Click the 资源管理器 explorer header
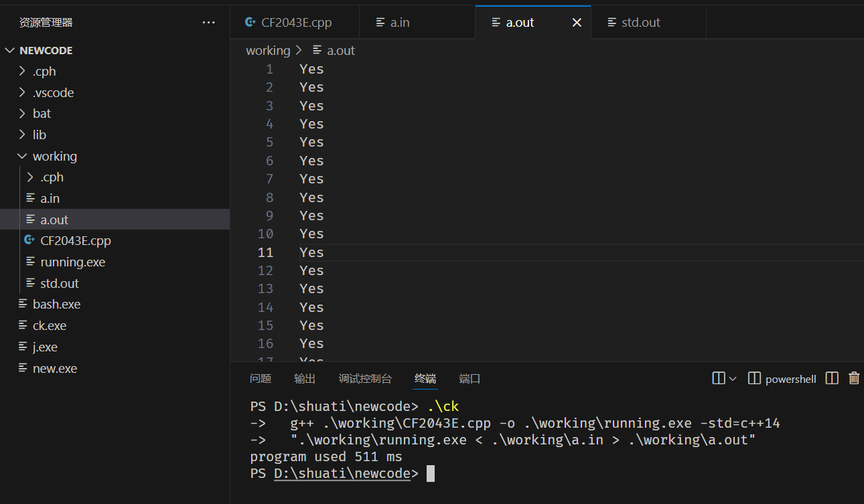Image resolution: width=864 pixels, height=504 pixels. pyautogui.click(x=46, y=23)
